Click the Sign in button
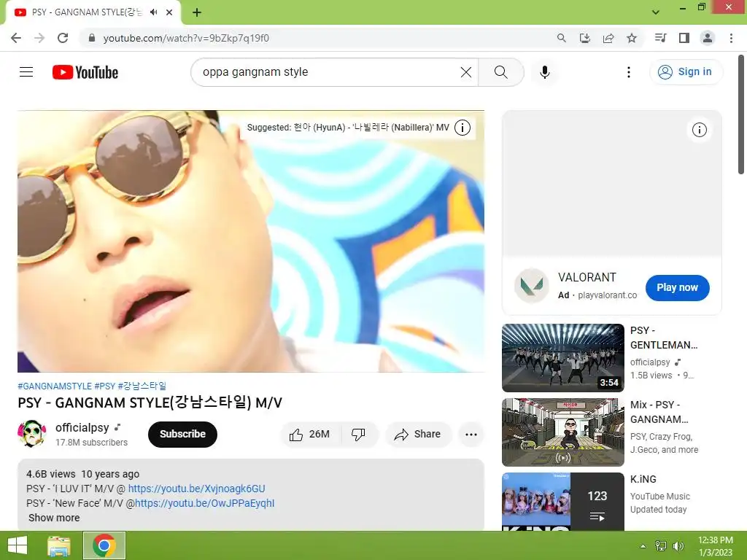 click(686, 72)
